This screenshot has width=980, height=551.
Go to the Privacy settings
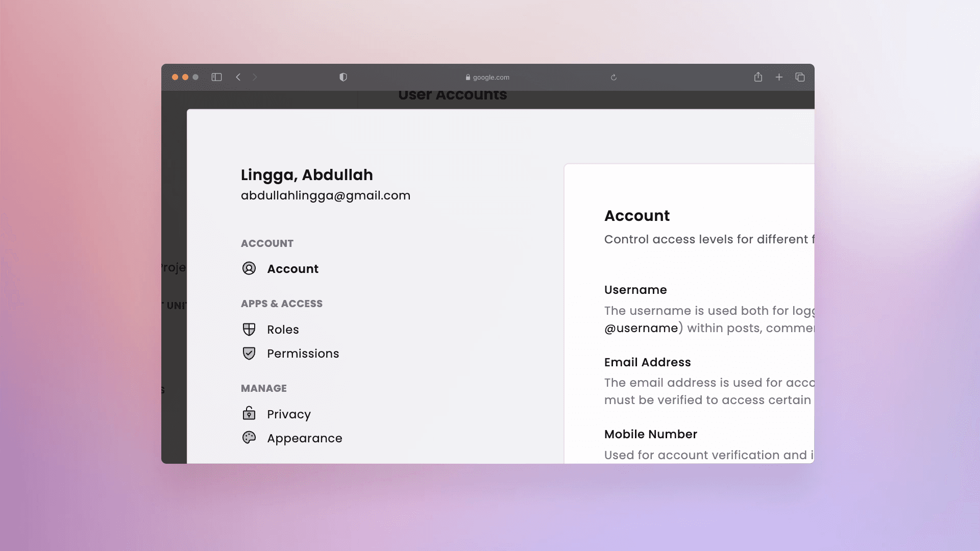288,414
